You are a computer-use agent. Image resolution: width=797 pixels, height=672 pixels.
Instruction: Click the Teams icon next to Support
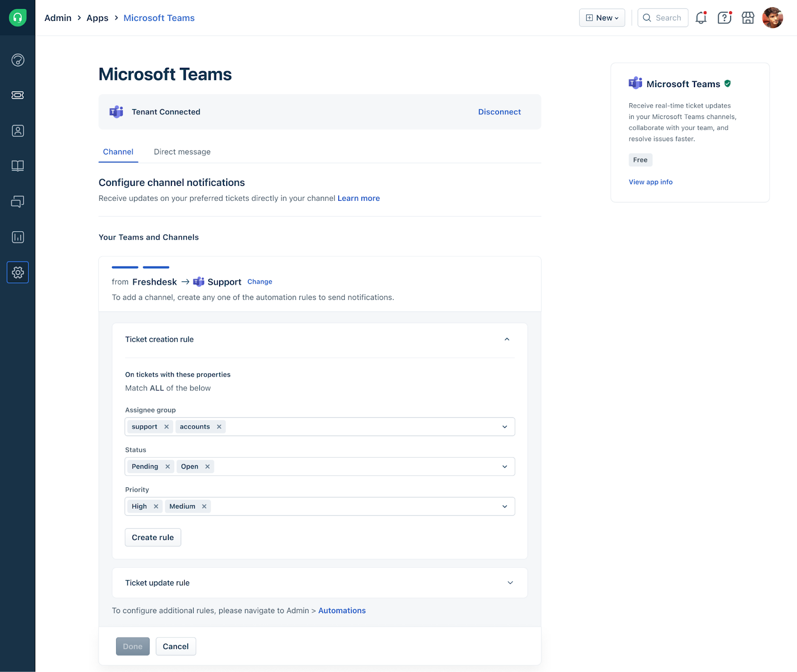click(199, 281)
